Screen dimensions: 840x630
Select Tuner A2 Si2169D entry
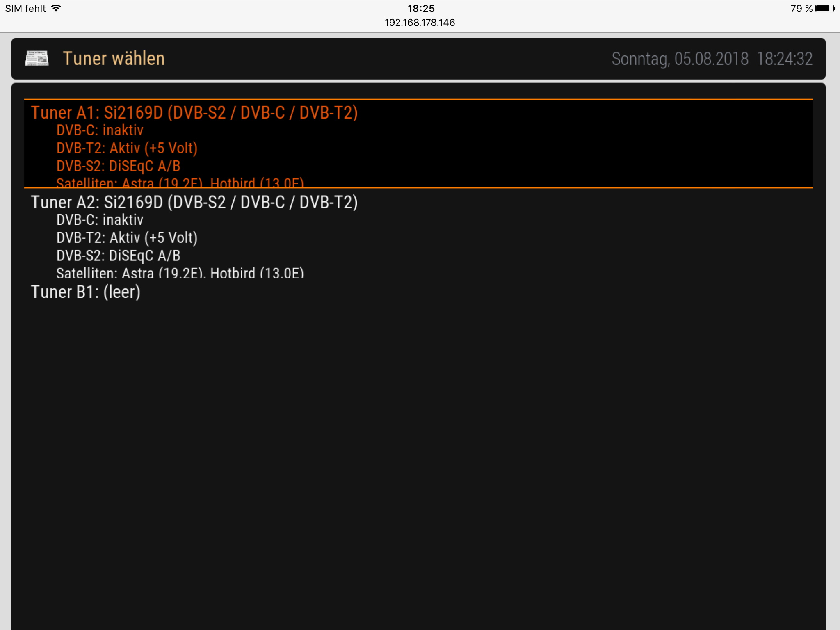[x=418, y=233]
